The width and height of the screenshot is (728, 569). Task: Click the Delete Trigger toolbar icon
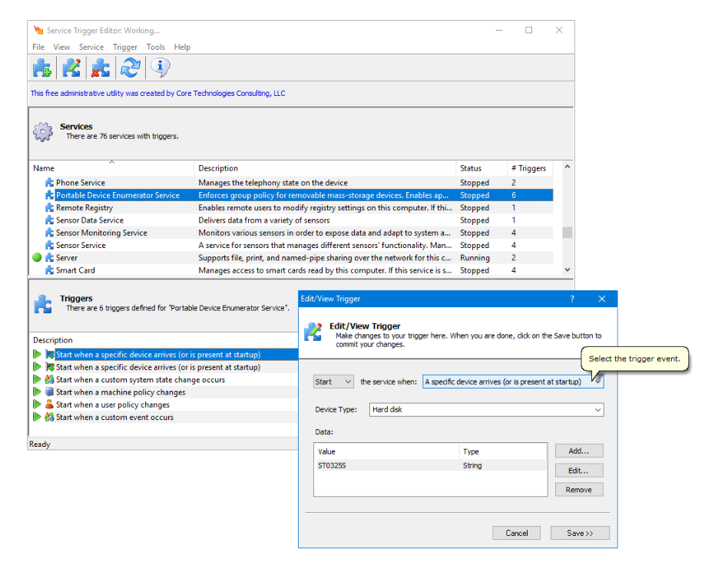[100, 68]
